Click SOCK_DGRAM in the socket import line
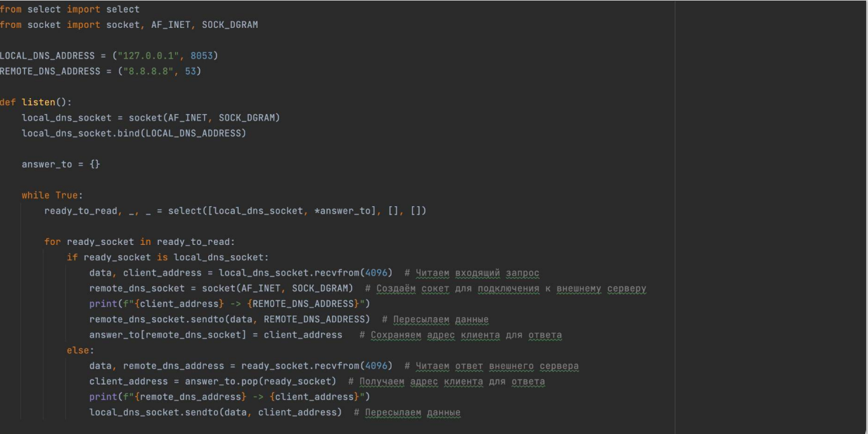 pyautogui.click(x=230, y=25)
